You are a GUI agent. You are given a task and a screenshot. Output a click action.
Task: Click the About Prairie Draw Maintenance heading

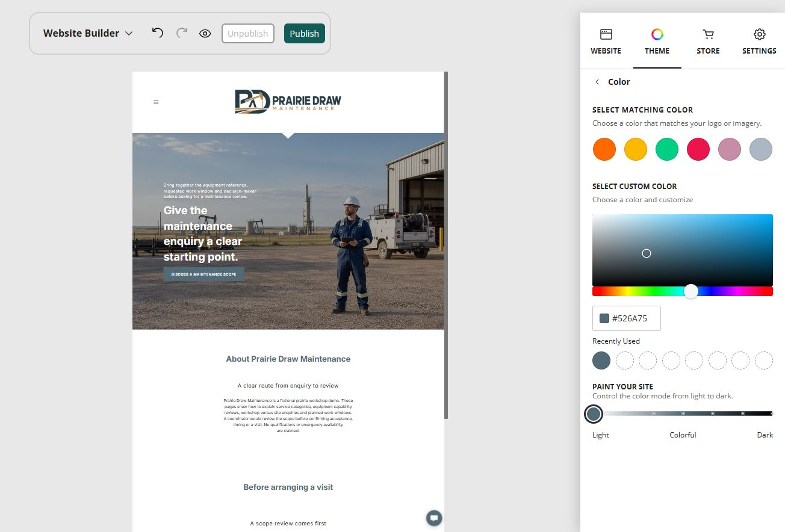tap(288, 359)
